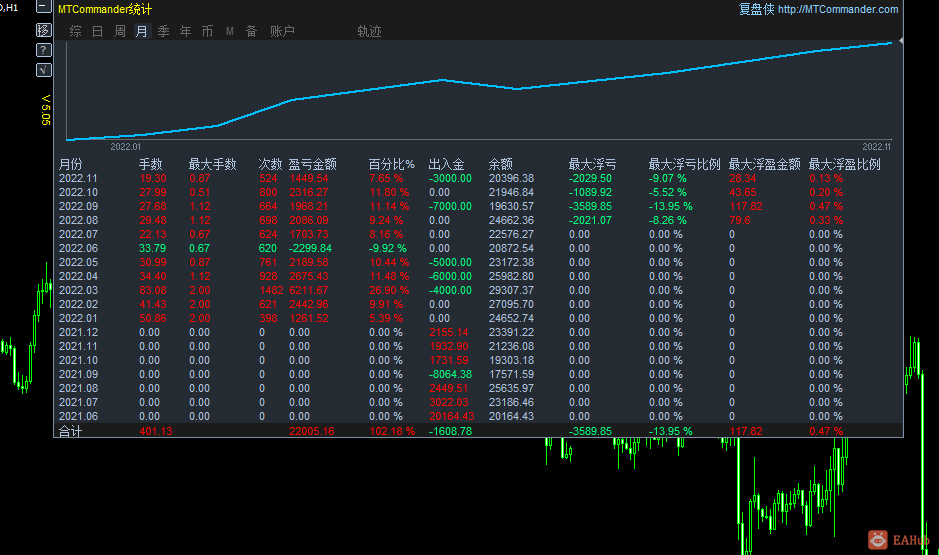Click the -5.52 % floating loss ratio cell

[x=668, y=192]
